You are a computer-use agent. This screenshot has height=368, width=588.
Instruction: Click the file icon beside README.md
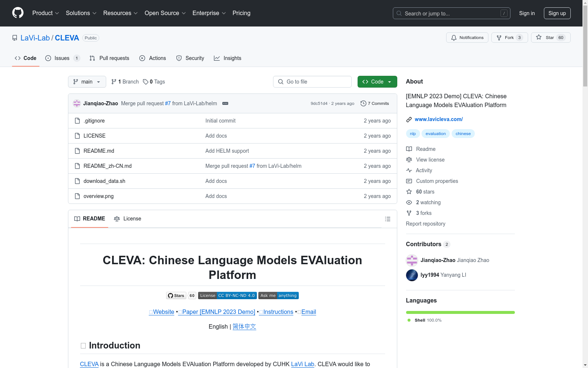77,151
